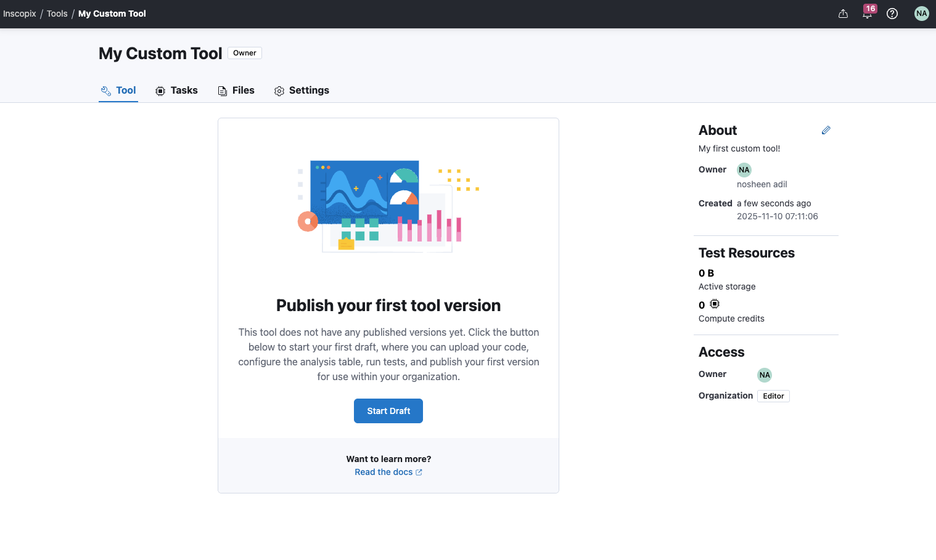
Task: Click the Start Draft button
Action: 388,411
